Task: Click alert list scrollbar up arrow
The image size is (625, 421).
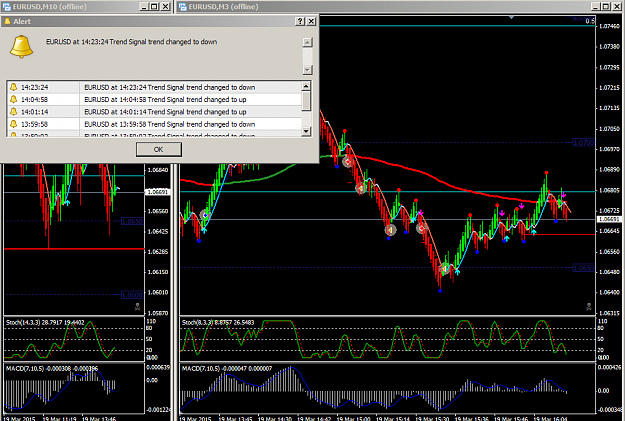Action: click(x=306, y=86)
